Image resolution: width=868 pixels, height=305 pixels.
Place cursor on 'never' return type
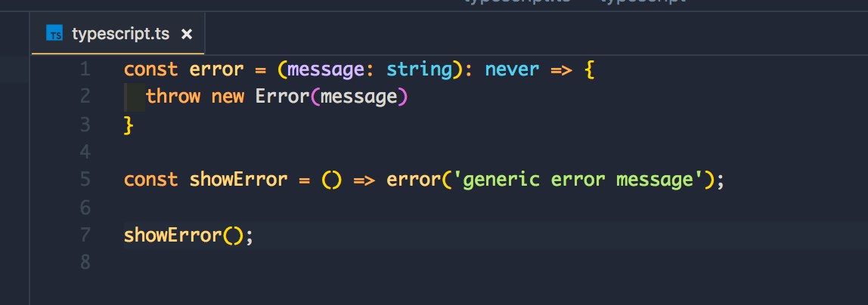512,69
